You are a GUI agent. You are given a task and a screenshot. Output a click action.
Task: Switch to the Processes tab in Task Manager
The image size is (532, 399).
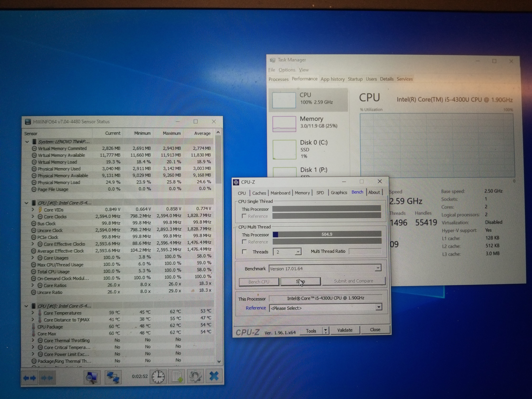tap(278, 79)
